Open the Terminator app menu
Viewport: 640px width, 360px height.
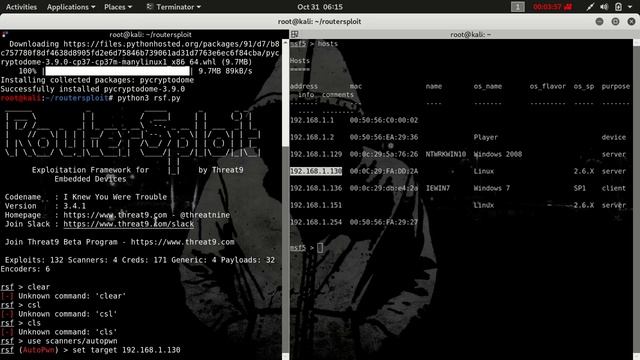click(173, 7)
